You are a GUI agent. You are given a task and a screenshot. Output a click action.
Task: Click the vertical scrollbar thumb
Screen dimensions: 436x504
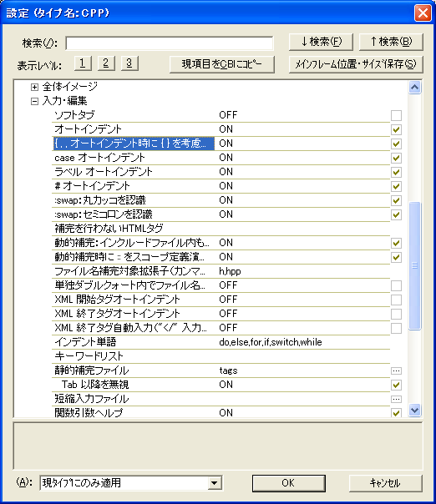click(415, 265)
